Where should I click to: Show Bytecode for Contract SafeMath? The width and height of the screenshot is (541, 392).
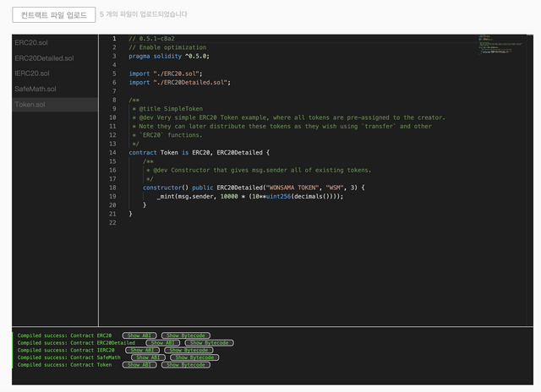pyautogui.click(x=194, y=357)
